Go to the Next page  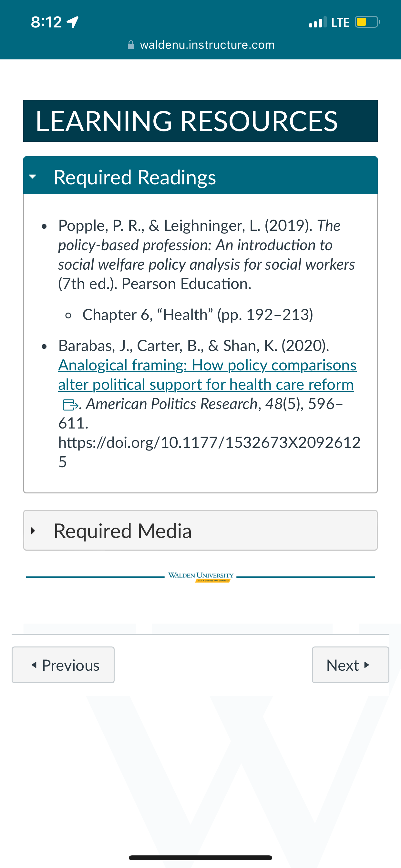tap(350, 665)
